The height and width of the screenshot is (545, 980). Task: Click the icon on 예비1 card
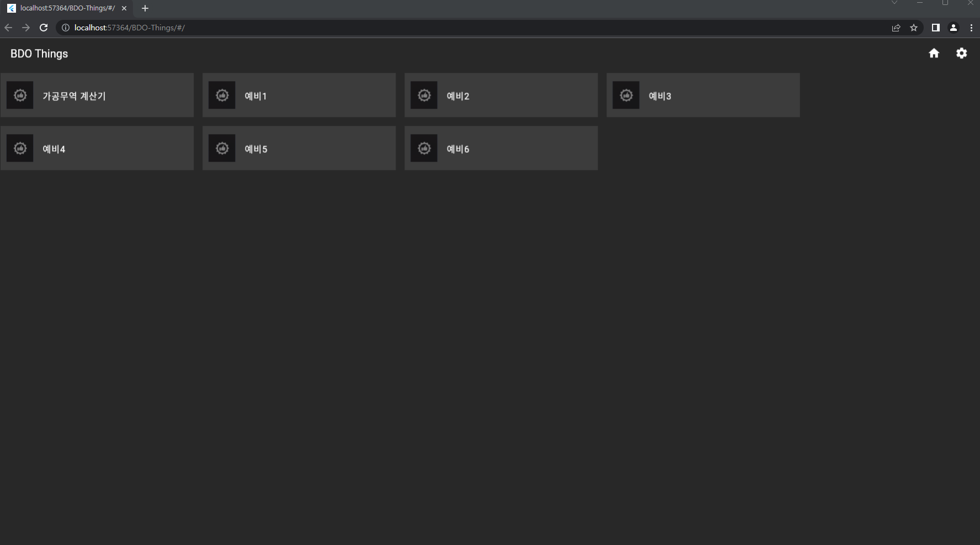[222, 95]
